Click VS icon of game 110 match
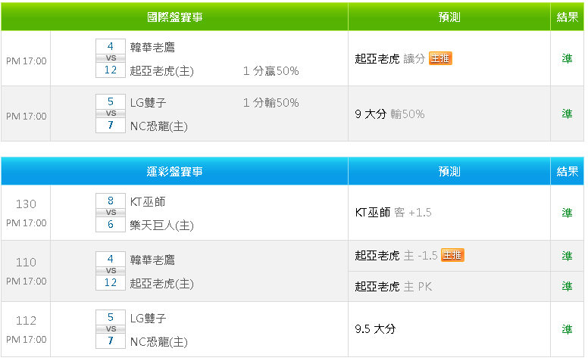The image size is (588, 364). pos(111,270)
